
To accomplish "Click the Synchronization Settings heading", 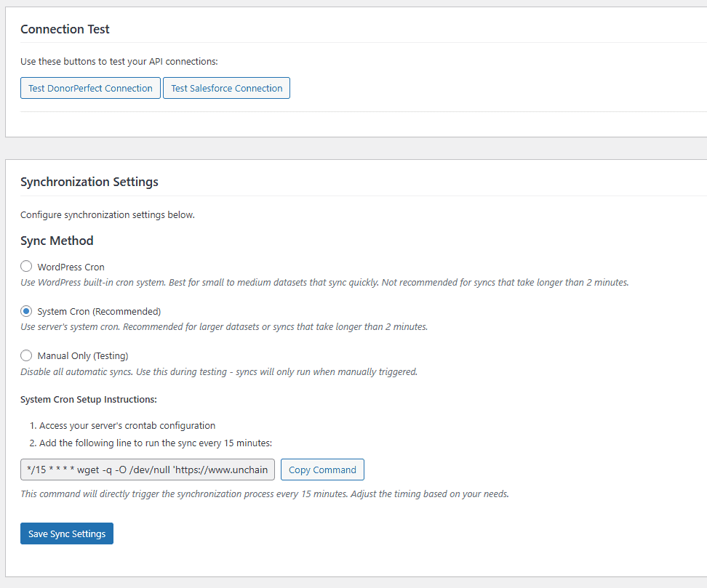I will (89, 182).
